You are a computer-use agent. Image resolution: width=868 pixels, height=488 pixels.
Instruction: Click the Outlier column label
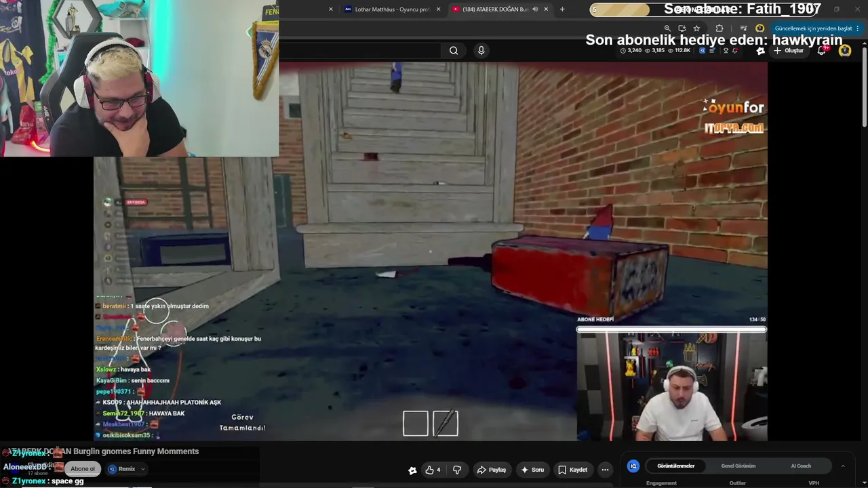pyautogui.click(x=737, y=483)
